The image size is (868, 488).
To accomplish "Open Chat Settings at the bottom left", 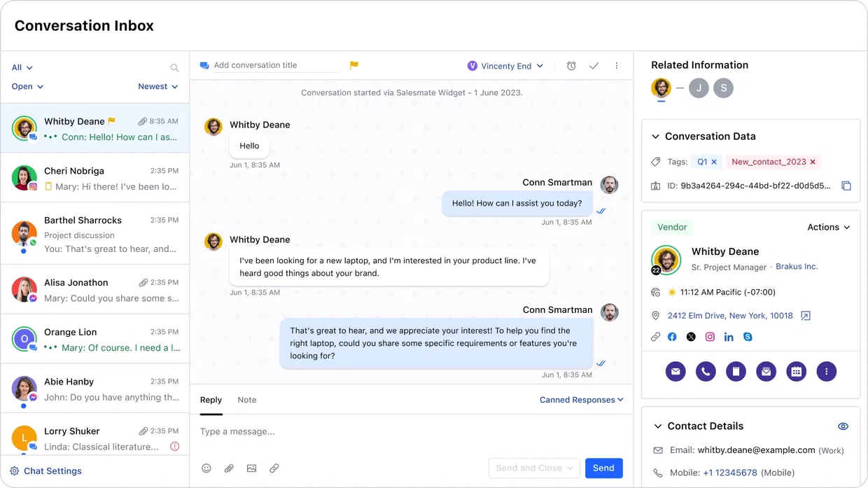I will (45, 470).
